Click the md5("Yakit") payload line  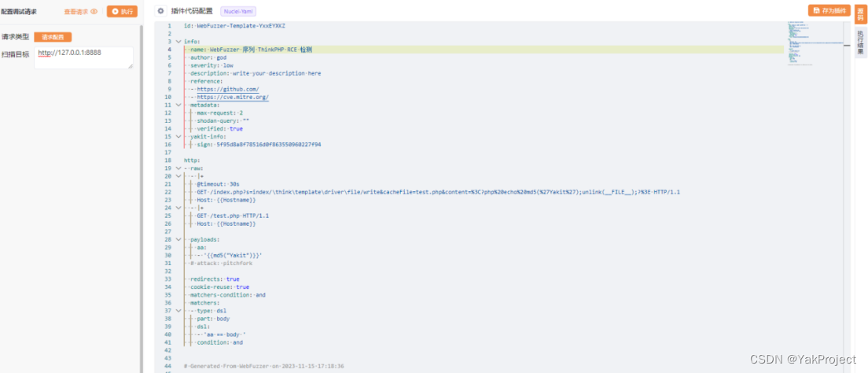pos(229,256)
